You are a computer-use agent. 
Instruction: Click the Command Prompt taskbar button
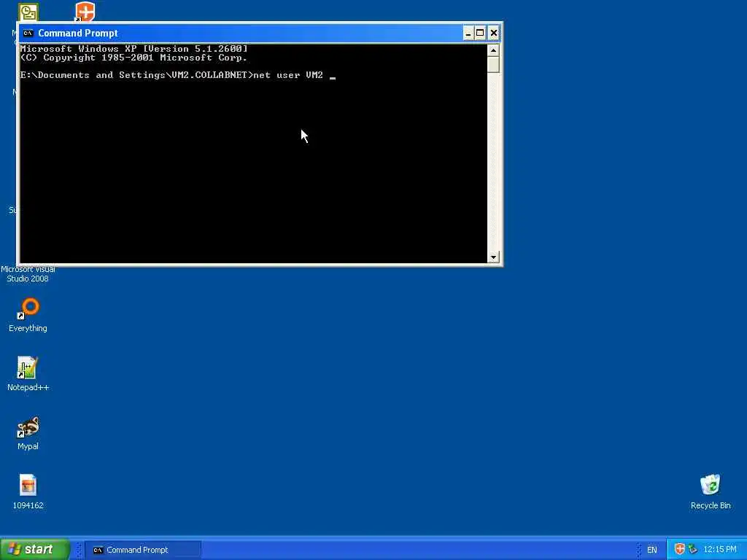click(143, 550)
